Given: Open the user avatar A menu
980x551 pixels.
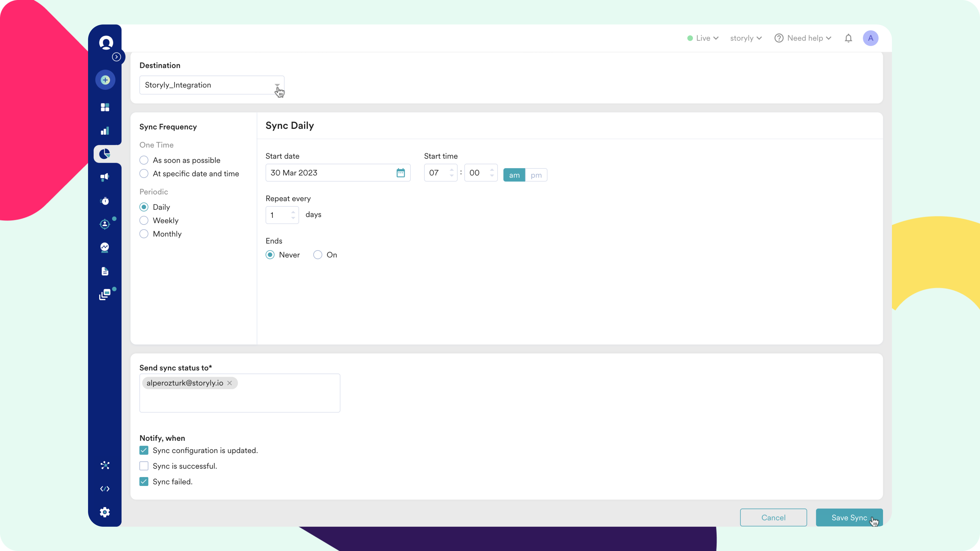Looking at the screenshot, I should 871,38.
